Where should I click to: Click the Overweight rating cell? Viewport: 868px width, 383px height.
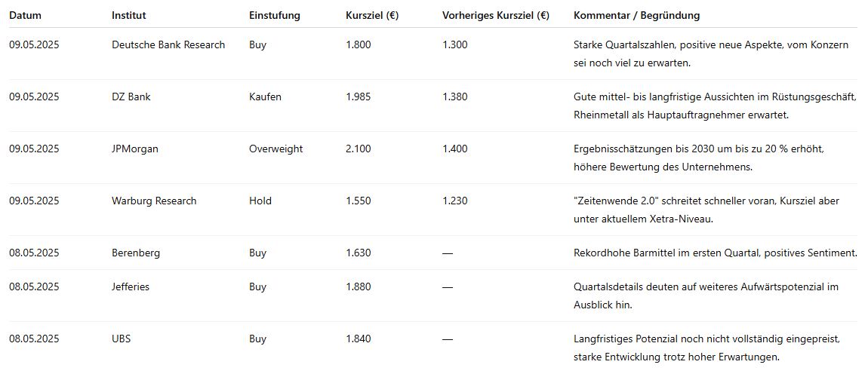[275, 149]
